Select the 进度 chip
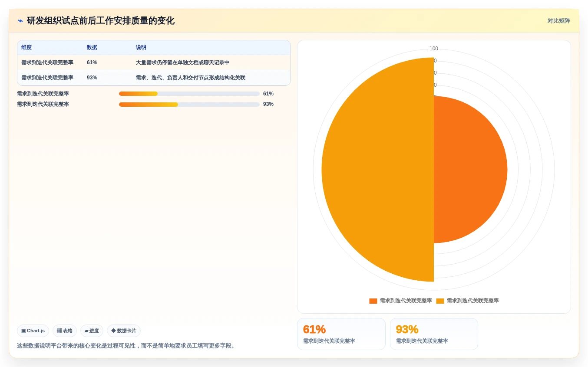This screenshot has width=588, height=367. 92,331
